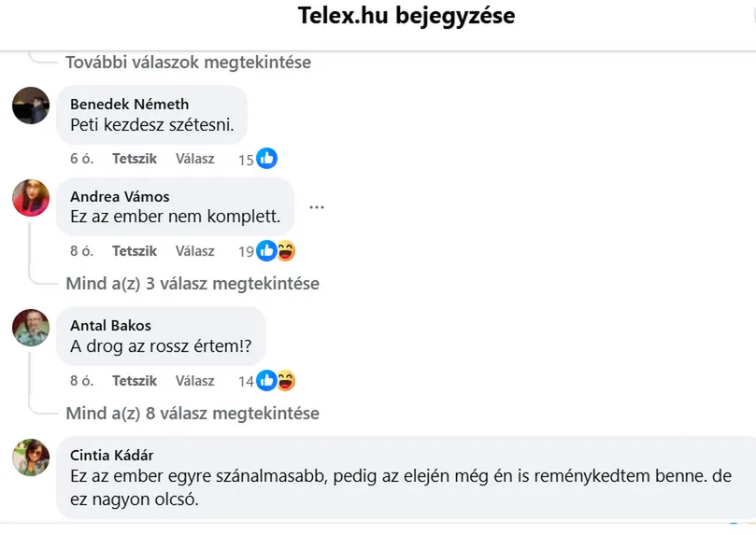Expand 'Mind a(z) 3 válasz megtekintése'
Image resolution: width=756 pixels, height=535 pixels.
pyautogui.click(x=193, y=283)
